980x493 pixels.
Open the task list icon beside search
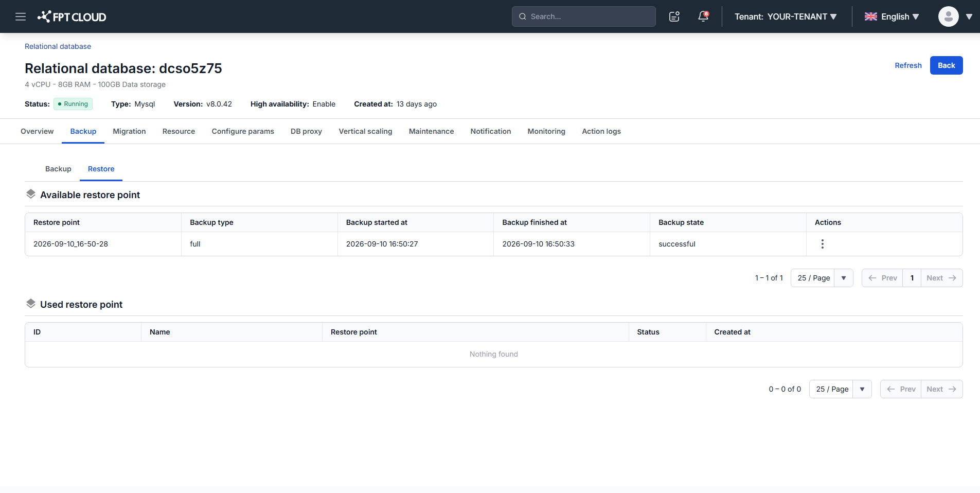[674, 16]
